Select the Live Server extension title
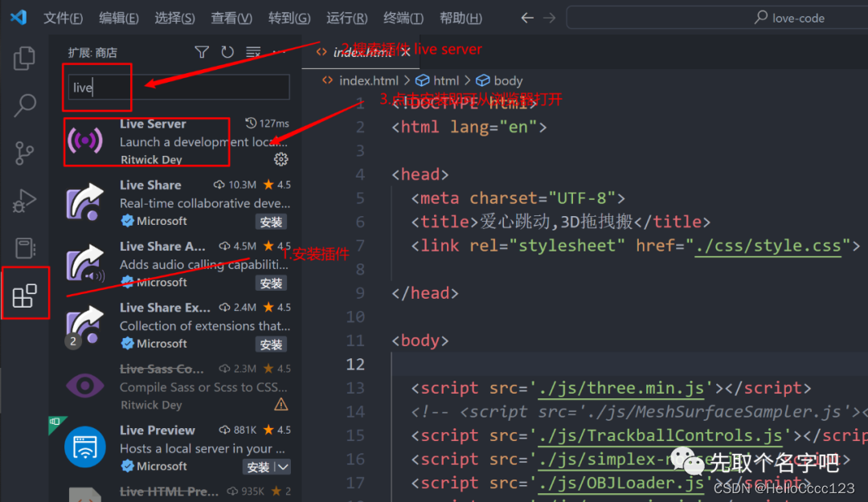Screen dimensions: 868x502 153,124
